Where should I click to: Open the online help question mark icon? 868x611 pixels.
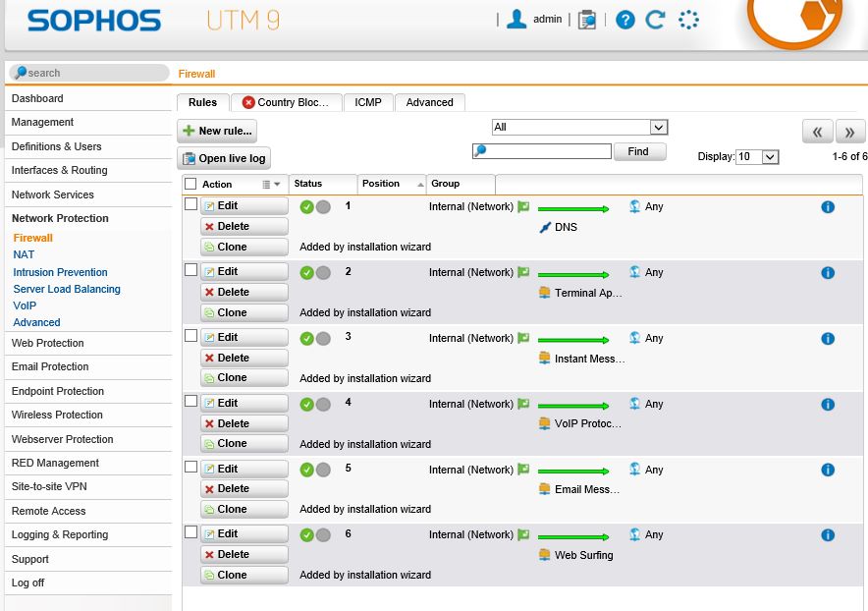click(x=625, y=20)
